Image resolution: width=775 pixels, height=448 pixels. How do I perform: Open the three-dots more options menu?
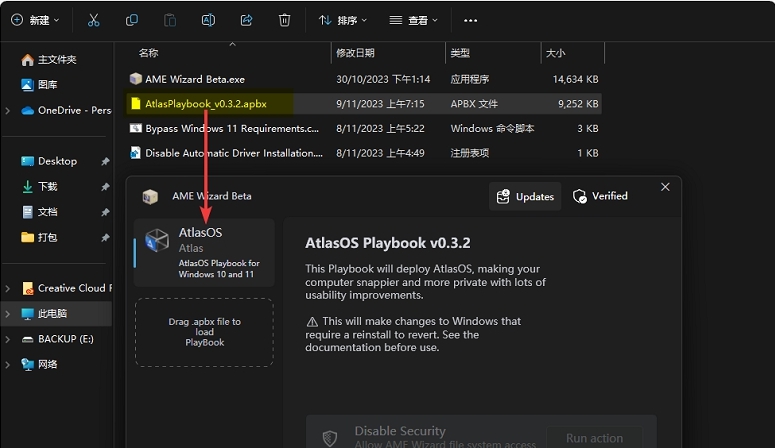(471, 20)
